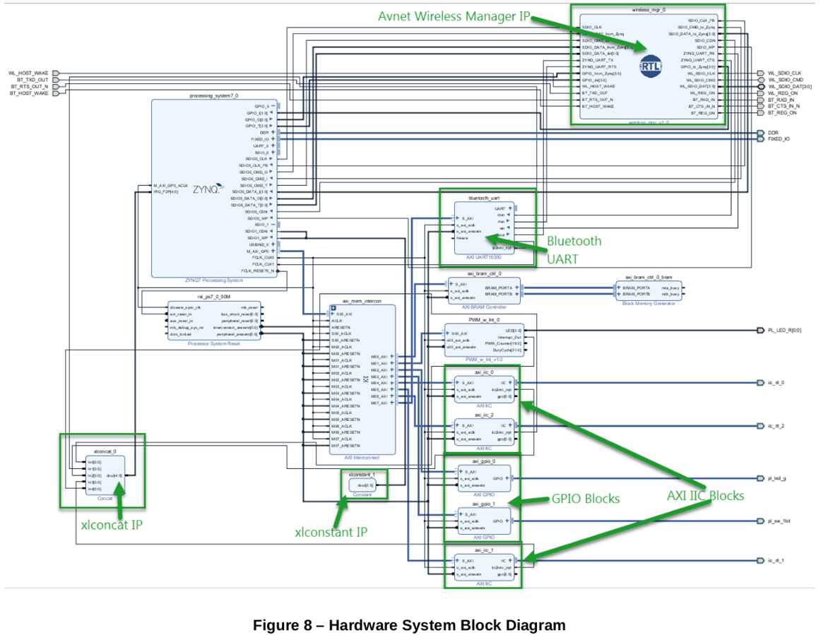
Task: Select the iic_rtl_2 interface port symbol
Action: [x=761, y=426]
